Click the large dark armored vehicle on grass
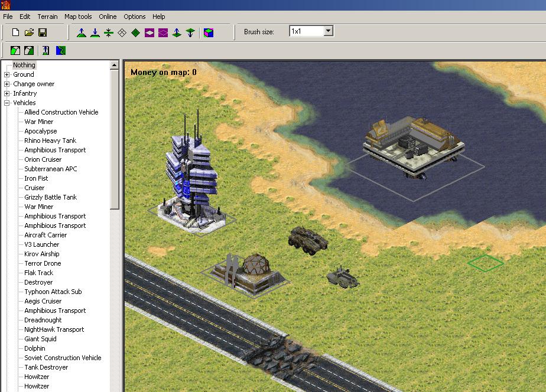 [x=308, y=240]
